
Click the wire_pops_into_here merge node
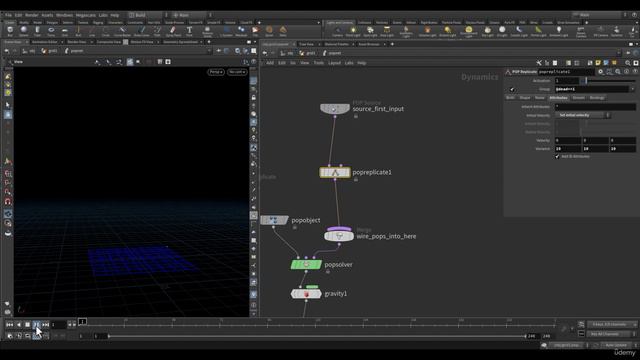click(x=339, y=236)
